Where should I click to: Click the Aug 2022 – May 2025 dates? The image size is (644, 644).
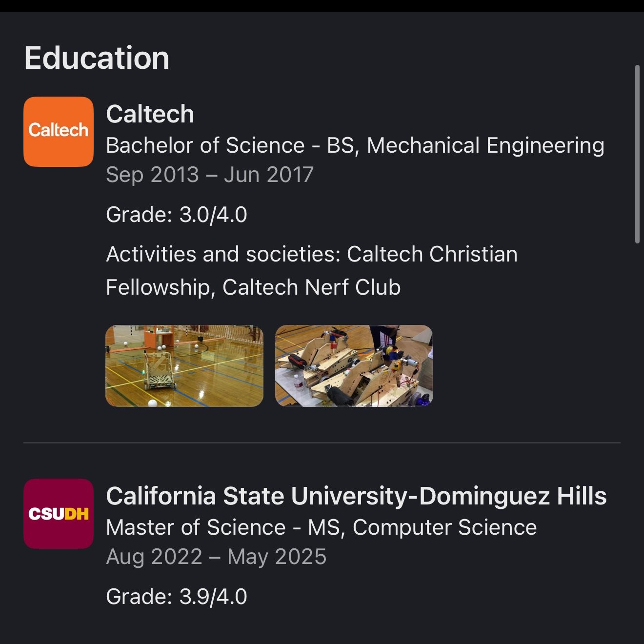[x=216, y=557]
